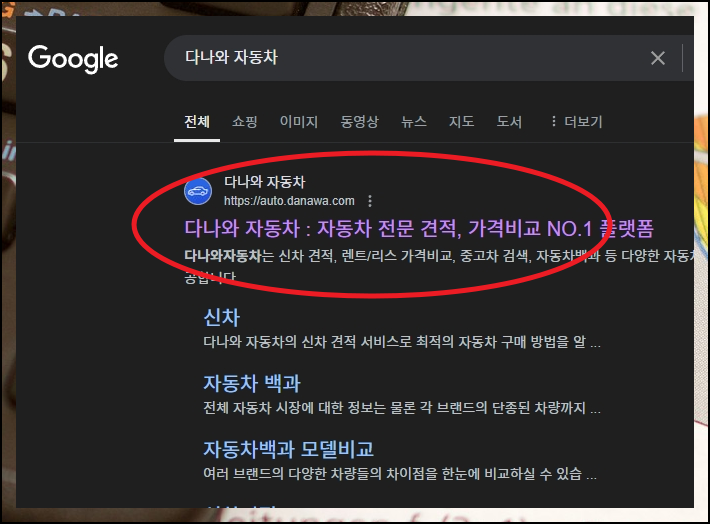Viewport: 710px width, 524px height.
Task: Click the https://auto.danawa.com URL
Action: [x=289, y=201]
